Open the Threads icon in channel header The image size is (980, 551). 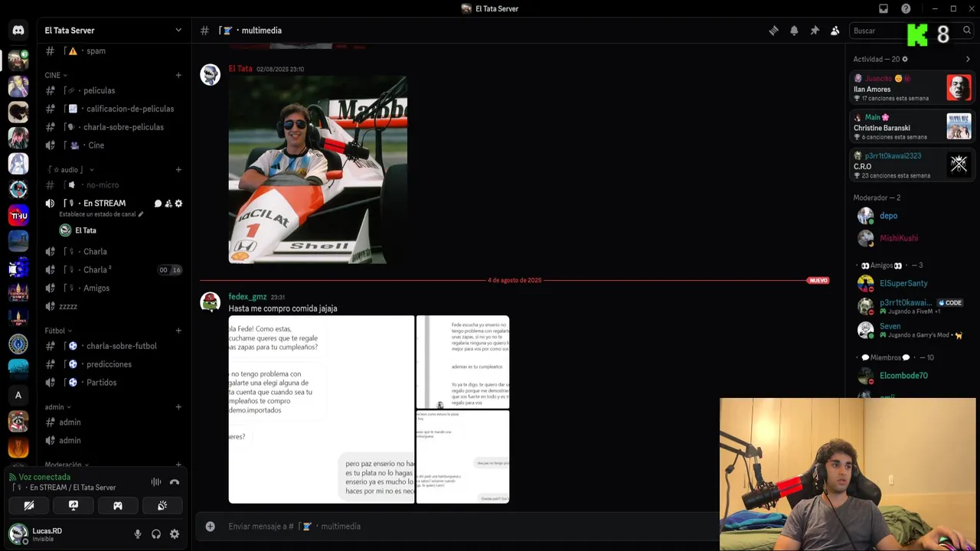point(773,31)
